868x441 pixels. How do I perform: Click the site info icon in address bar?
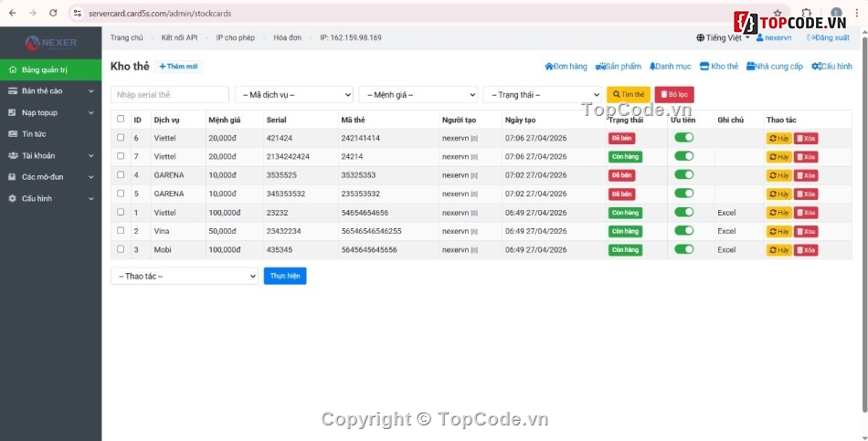click(x=78, y=13)
